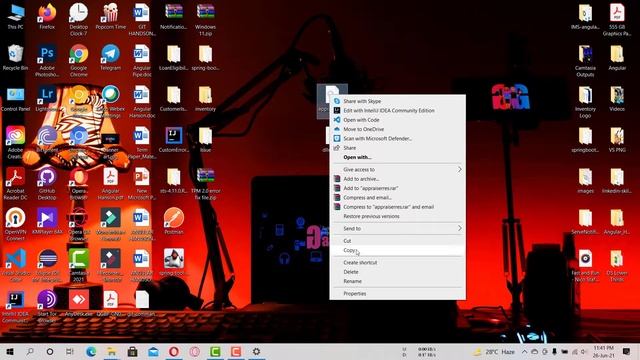Launch Firefox from the desktop

pos(47,17)
